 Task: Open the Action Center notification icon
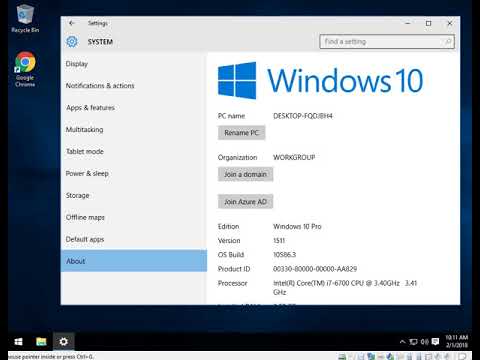(x=435, y=341)
